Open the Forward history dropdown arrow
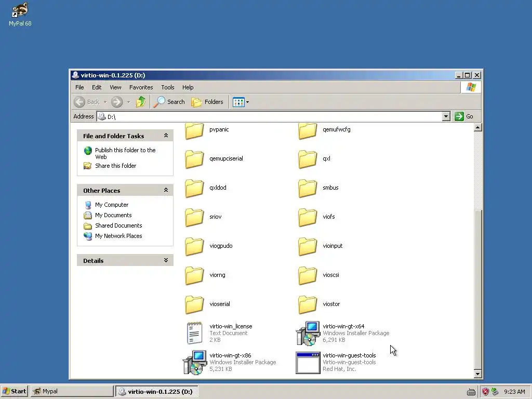The height and width of the screenshot is (399, 532). point(128,102)
